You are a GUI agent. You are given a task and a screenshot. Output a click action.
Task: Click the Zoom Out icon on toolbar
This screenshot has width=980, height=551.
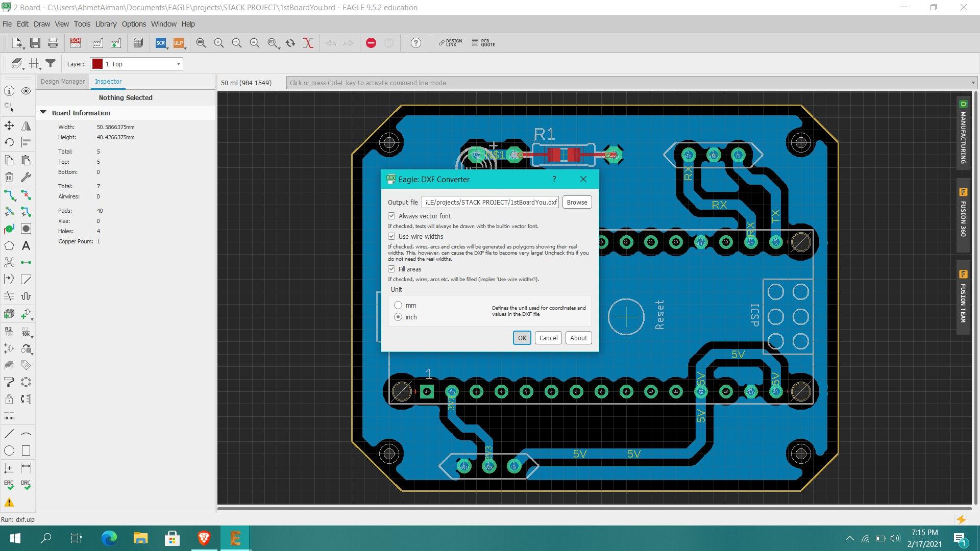236,43
